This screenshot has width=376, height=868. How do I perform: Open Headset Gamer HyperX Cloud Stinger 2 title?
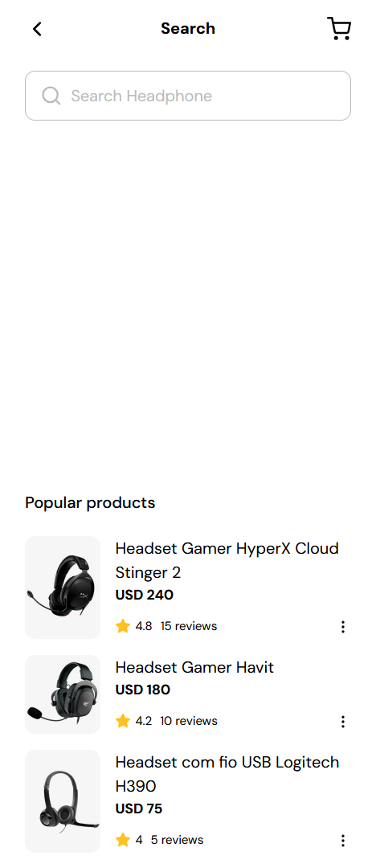tap(227, 560)
